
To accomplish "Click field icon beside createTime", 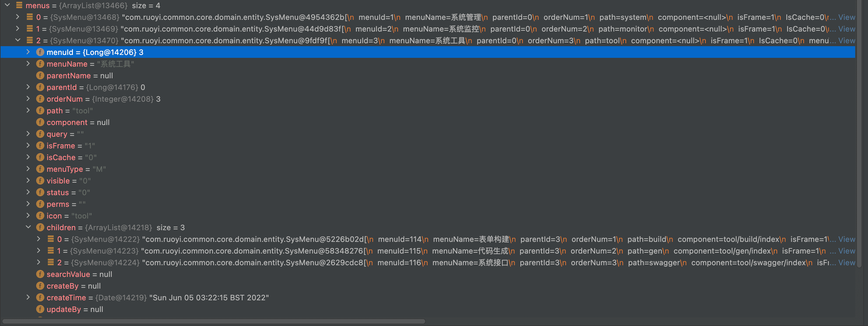I will click(x=40, y=297).
